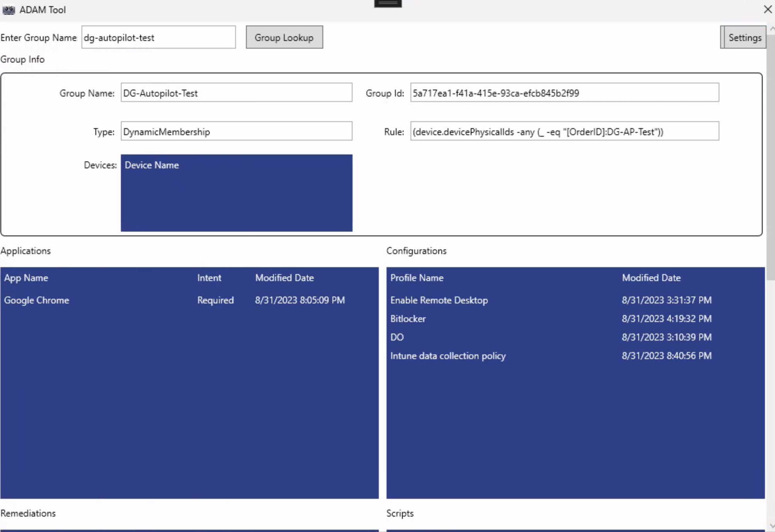This screenshot has height=532, width=775.
Task: Select the Type field showing DynamicMembership
Action: pyautogui.click(x=236, y=131)
